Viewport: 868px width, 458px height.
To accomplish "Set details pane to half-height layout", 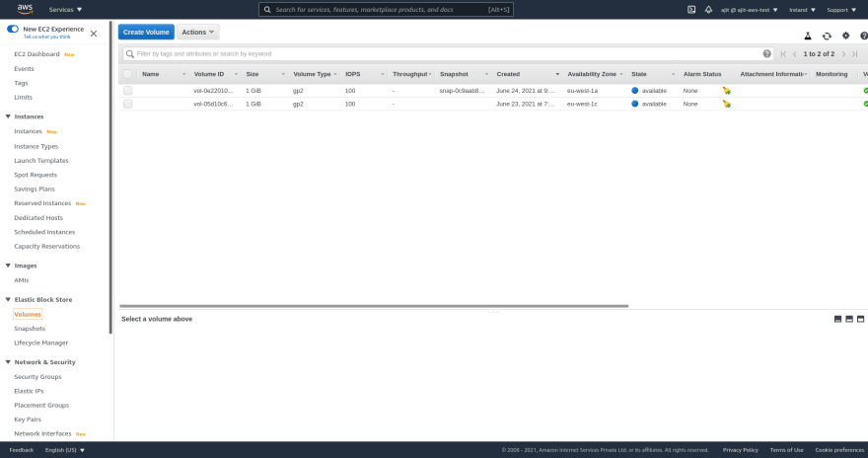I will coord(849,319).
